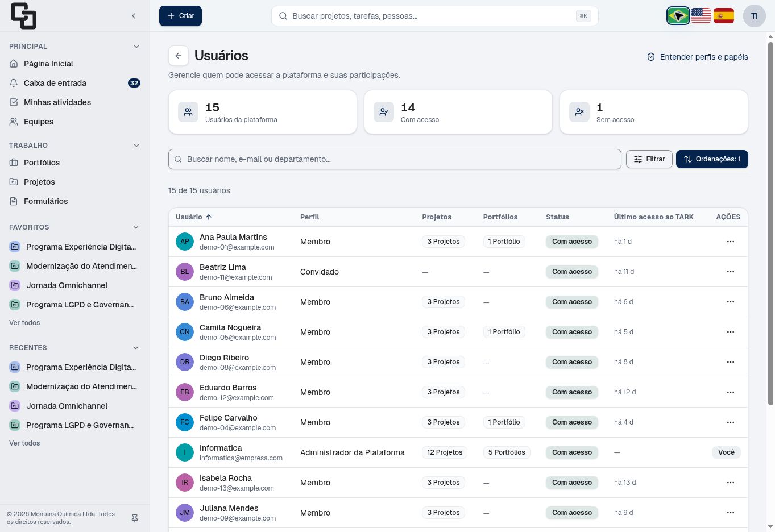Click Felipe Carvalho's FC avatar
Viewport: 775px width, 532px height.
(x=185, y=422)
